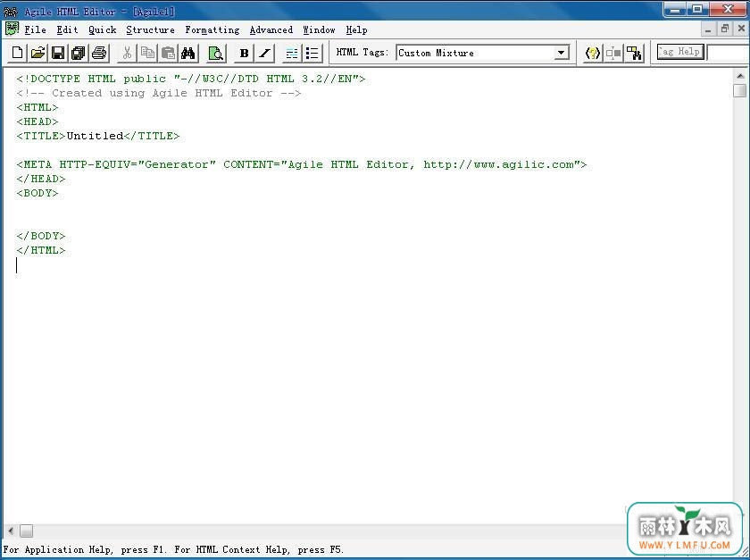Click the closing </HTML> tag line
This screenshot has width=750, height=560.
pos(41,250)
